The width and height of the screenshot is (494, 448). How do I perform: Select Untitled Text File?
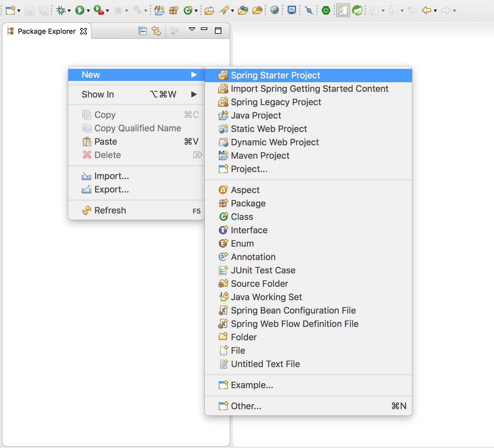click(x=308, y=364)
